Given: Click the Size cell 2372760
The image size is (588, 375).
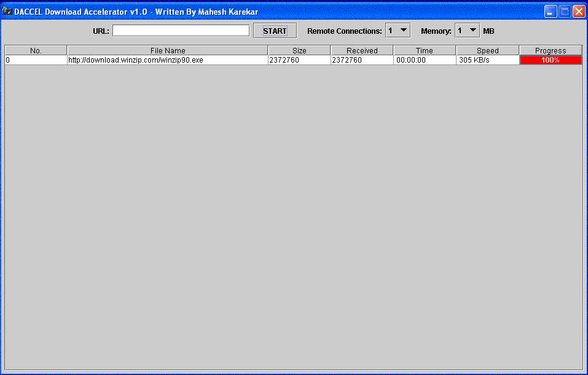Looking at the screenshot, I should (x=299, y=60).
